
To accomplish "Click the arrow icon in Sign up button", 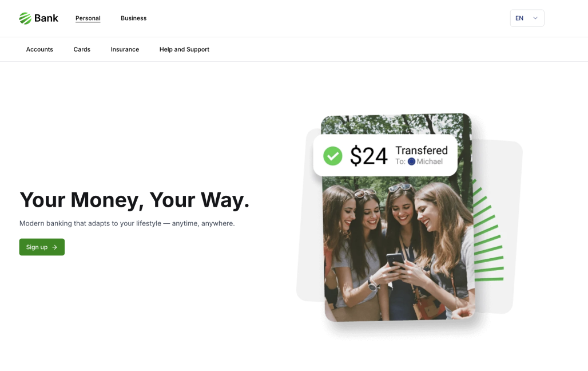I will coord(55,247).
